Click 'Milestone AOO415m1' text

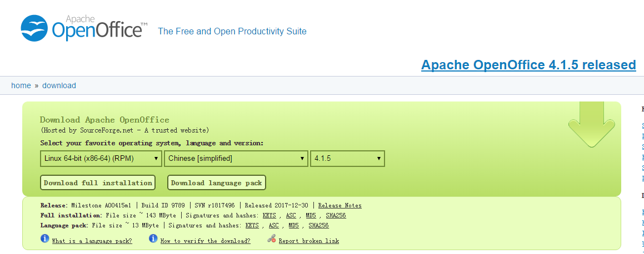pos(101,206)
